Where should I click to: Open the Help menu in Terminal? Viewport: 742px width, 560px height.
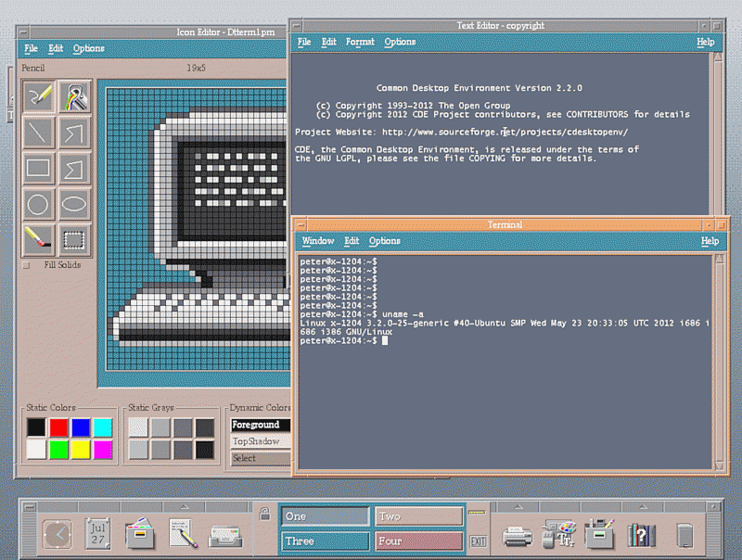[710, 241]
